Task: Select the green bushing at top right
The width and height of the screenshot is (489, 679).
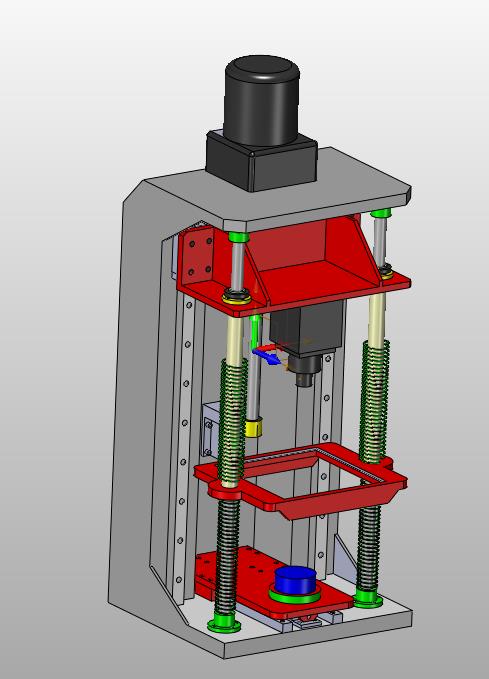Action: [x=381, y=213]
